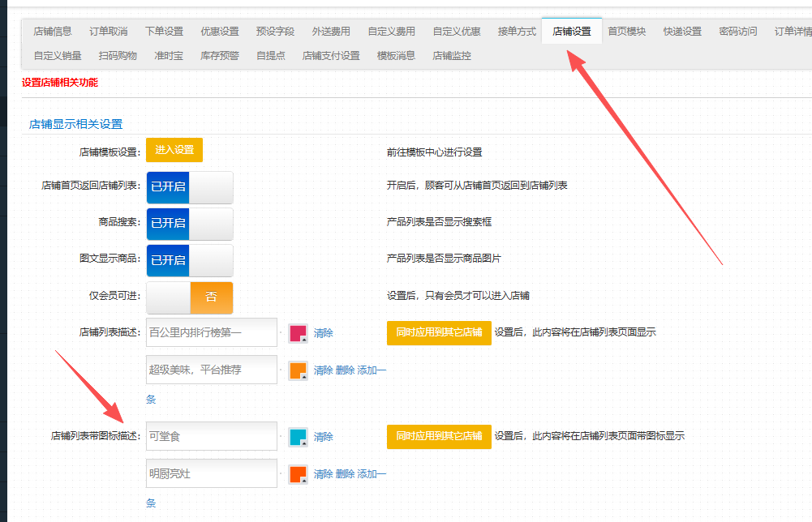Image resolution: width=812 pixels, height=522 pixels.
Task: Disable the 商品搜索 switch
Action: click(x=189, y=223)
